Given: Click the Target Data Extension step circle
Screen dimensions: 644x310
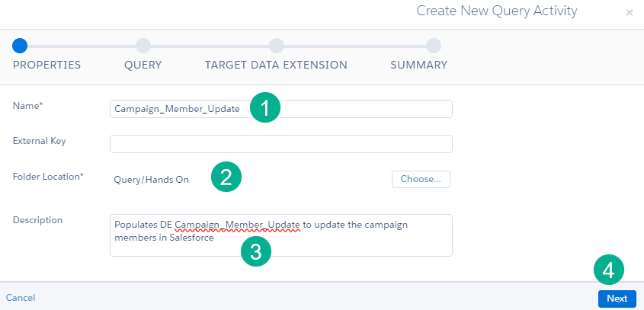Looking at the screenshot, I should click(277, 46).
